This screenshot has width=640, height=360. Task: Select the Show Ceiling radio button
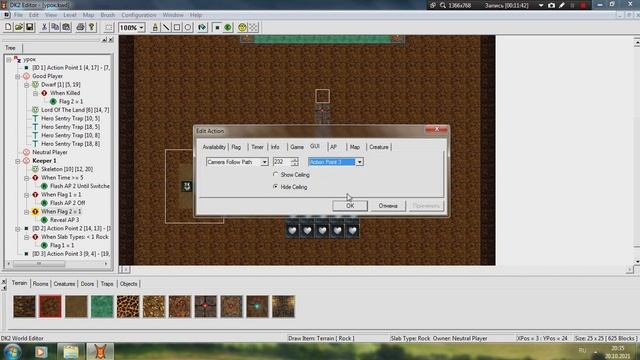coord(276,174)
